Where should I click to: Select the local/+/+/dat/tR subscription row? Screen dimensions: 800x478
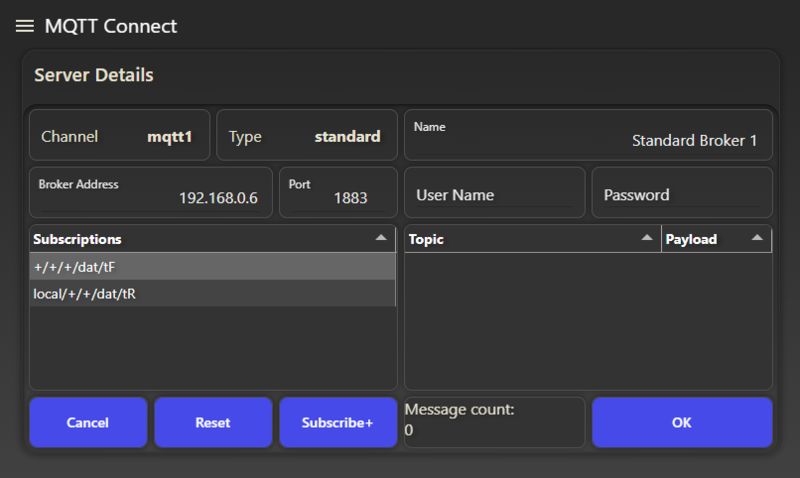[213, 294]
